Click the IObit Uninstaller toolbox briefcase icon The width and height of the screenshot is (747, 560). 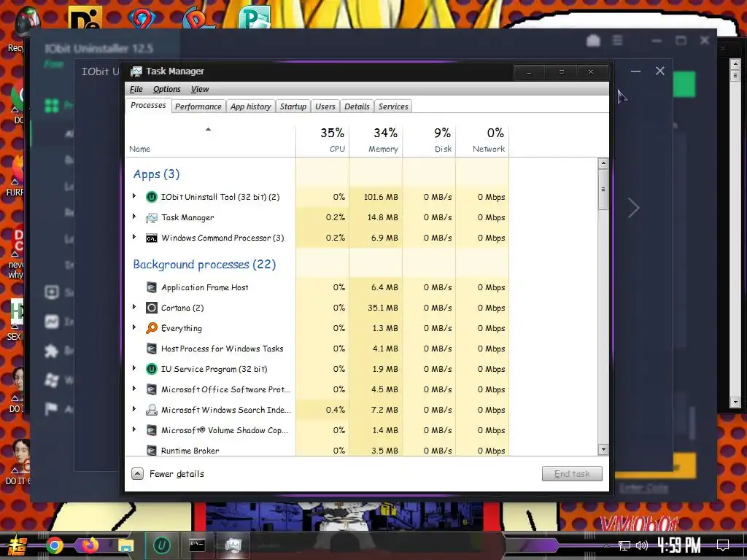[593, 41]
